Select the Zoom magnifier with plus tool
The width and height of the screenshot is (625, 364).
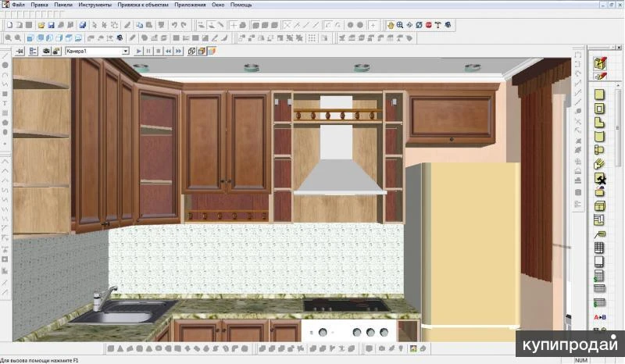click(399, 25)
